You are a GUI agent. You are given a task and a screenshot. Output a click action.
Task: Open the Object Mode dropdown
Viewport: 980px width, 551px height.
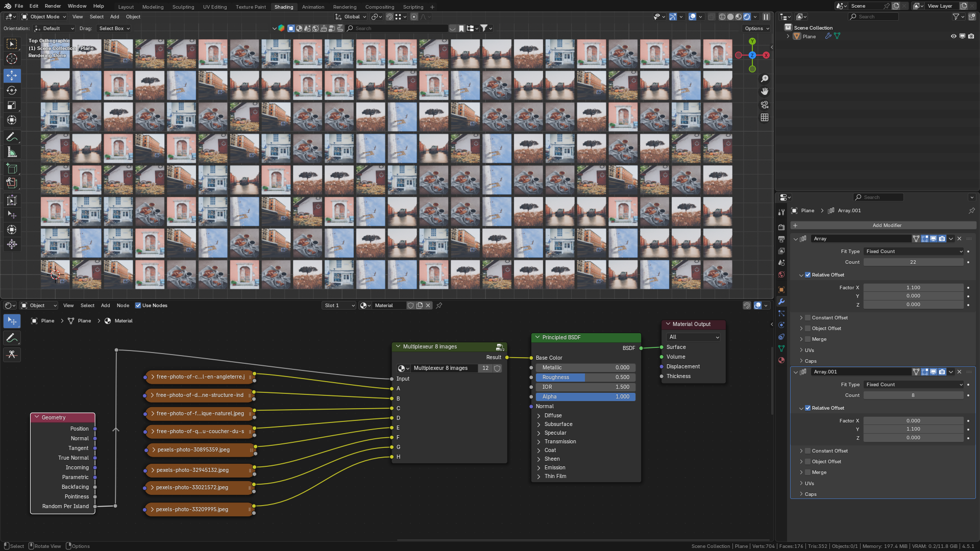43,17
